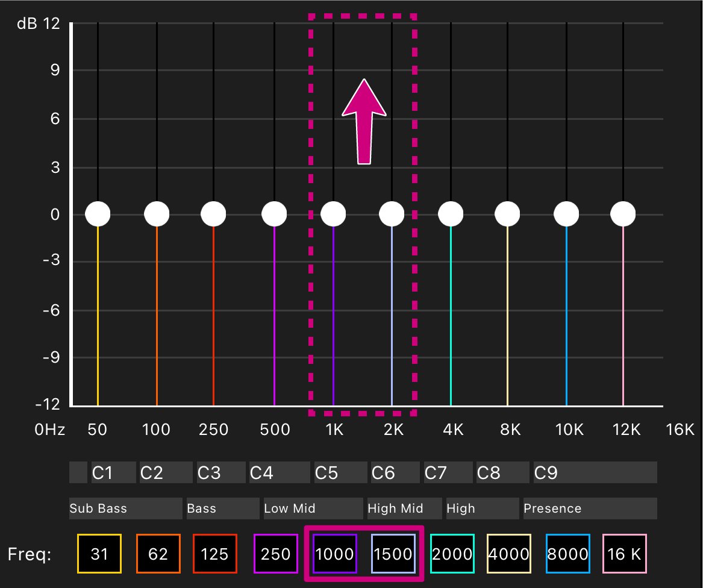
Task: Select the 62 frequency box
Action: 158,554
